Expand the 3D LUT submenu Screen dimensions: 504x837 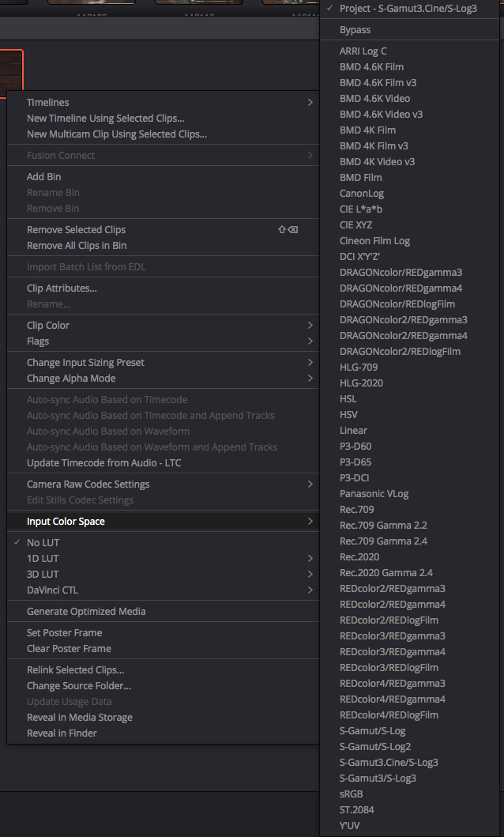43,575
